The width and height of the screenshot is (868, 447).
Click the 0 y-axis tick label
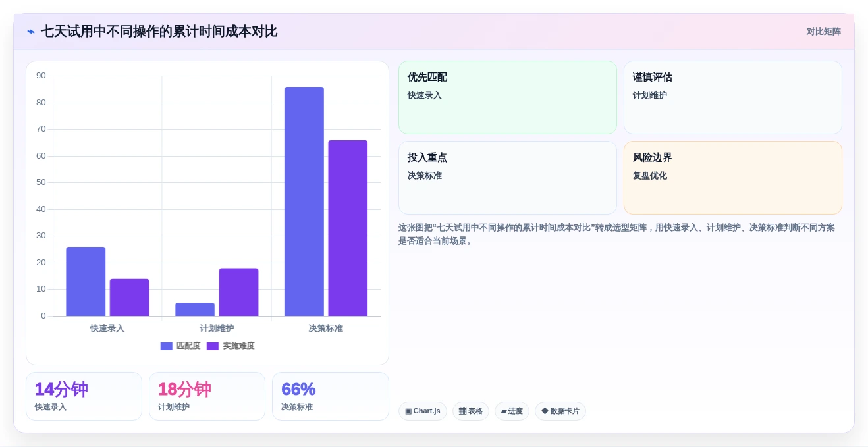click(43, 316)
